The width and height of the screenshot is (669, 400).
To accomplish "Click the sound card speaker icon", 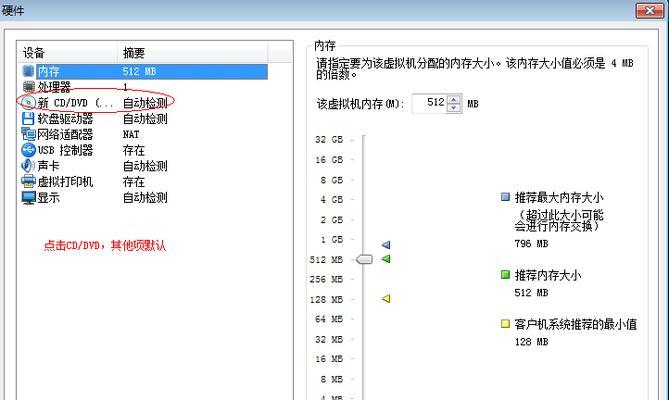I will coord(28,166).
